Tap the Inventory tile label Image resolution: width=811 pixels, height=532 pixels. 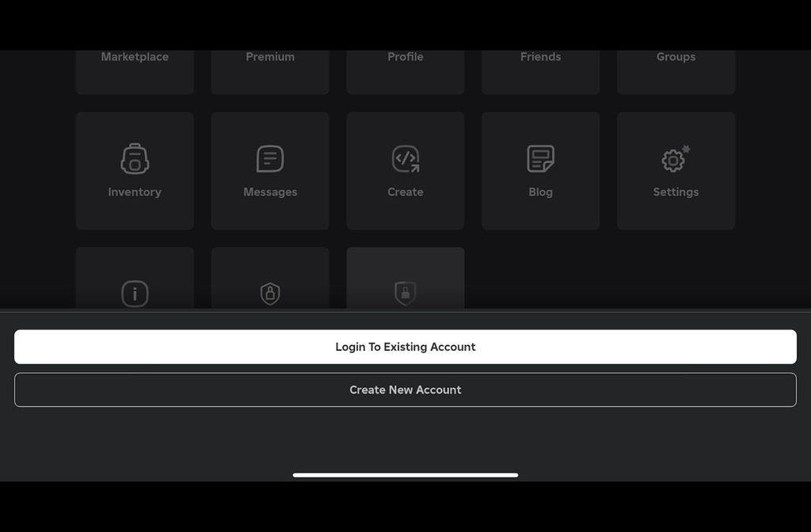coord(135,192)
